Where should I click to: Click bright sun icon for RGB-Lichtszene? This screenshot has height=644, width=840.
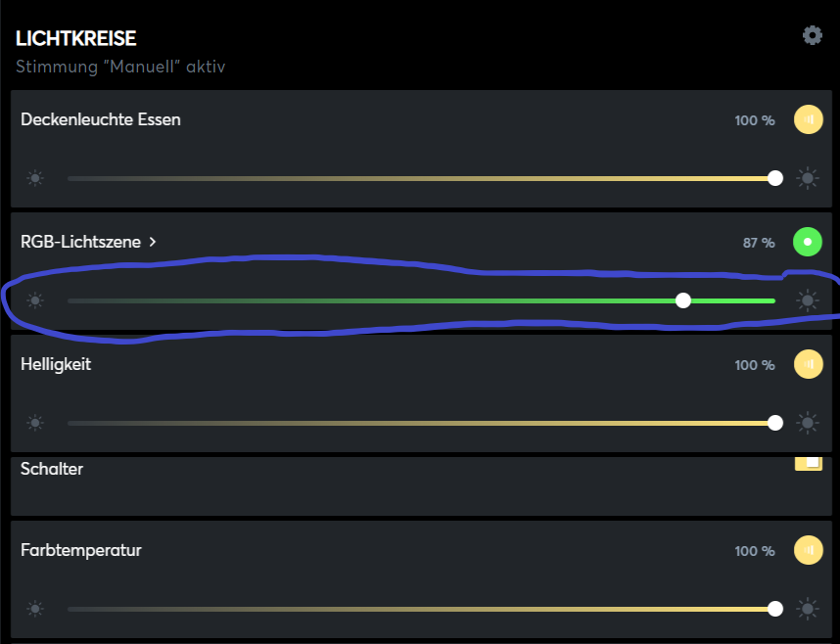[x=807, y=300]
